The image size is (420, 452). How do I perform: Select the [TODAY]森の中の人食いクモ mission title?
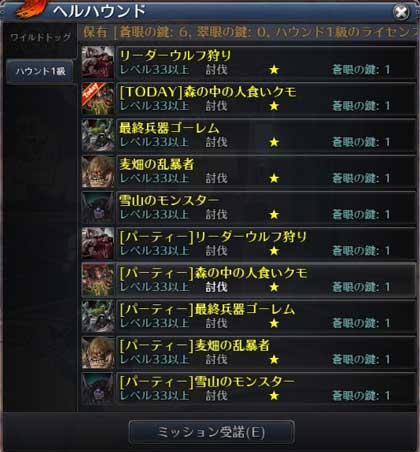[x=208, y=92]
